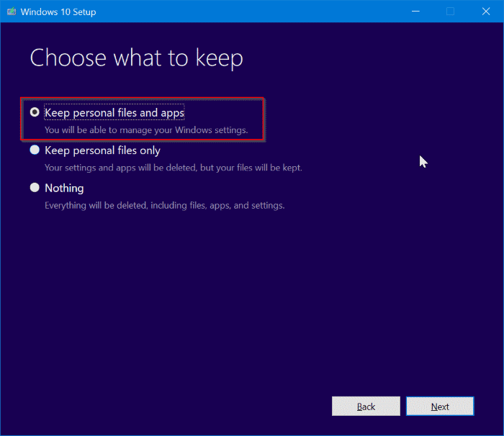
Task: Select Keep personal files and apps radio button
Action: pos(35,112)
